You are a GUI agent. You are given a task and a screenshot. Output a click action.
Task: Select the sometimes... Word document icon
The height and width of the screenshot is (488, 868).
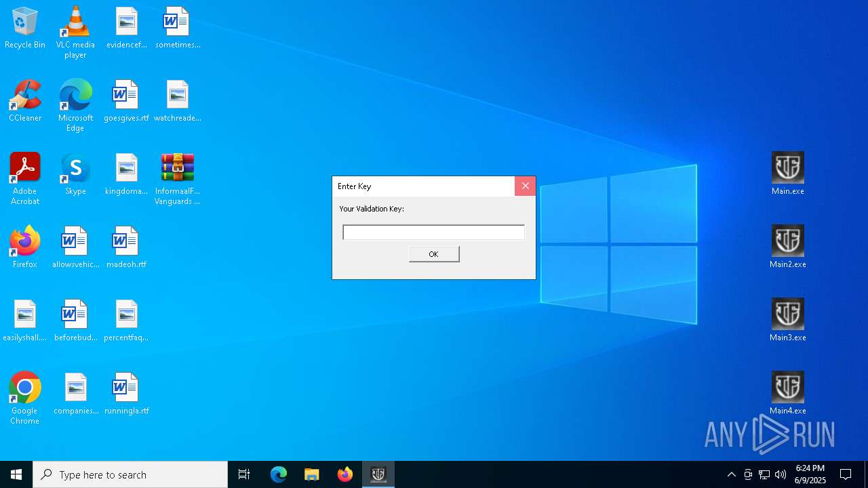click(x=178, y=28)
